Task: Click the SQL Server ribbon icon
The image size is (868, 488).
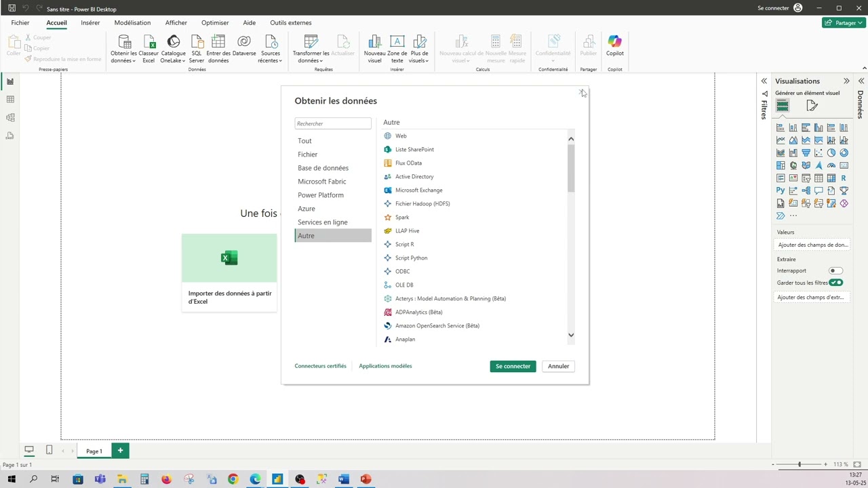Action: click(197, 50)
